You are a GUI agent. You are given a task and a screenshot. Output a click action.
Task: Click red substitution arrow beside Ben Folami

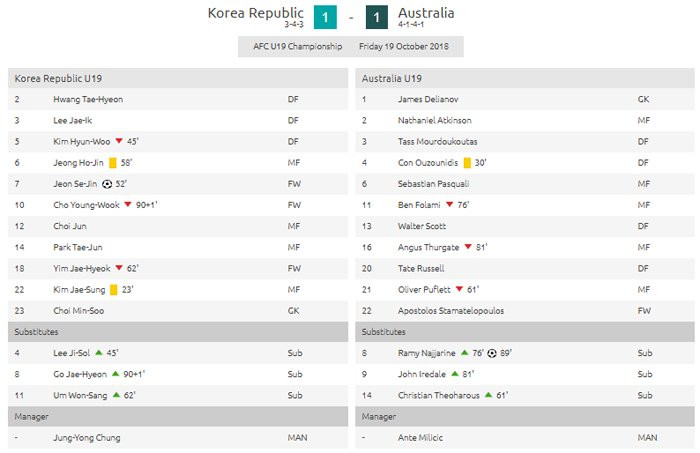pos(449,205)
